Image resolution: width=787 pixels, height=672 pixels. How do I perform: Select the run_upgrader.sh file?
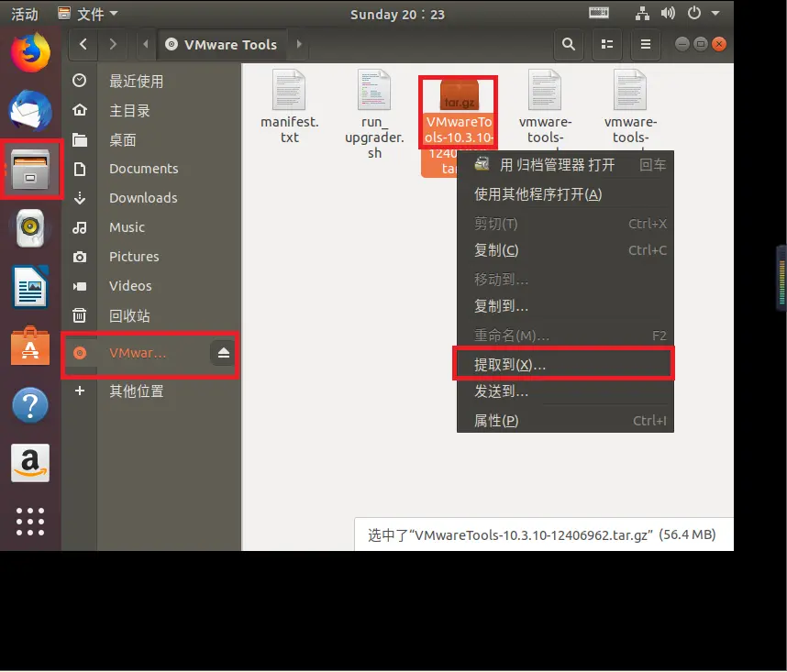tap(374, 115)
